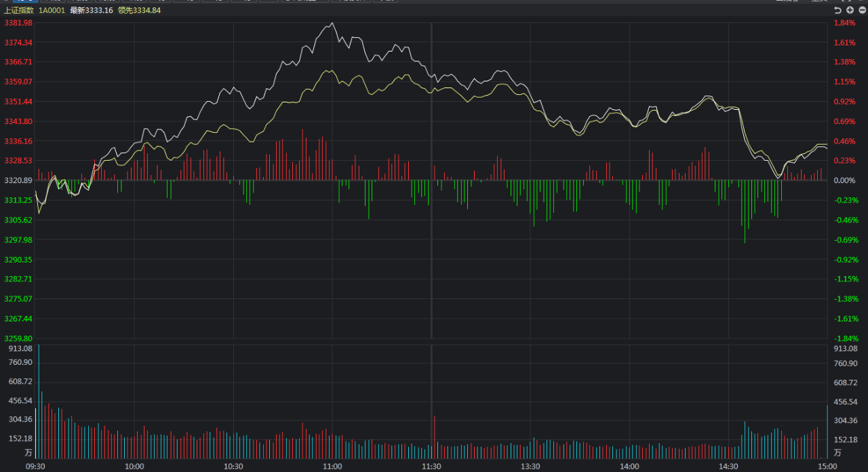Image resolution: width=868 pixels, height=472 pixels.
Task: Click the 14:30 time axis marker
Action: tap(728, 467)
